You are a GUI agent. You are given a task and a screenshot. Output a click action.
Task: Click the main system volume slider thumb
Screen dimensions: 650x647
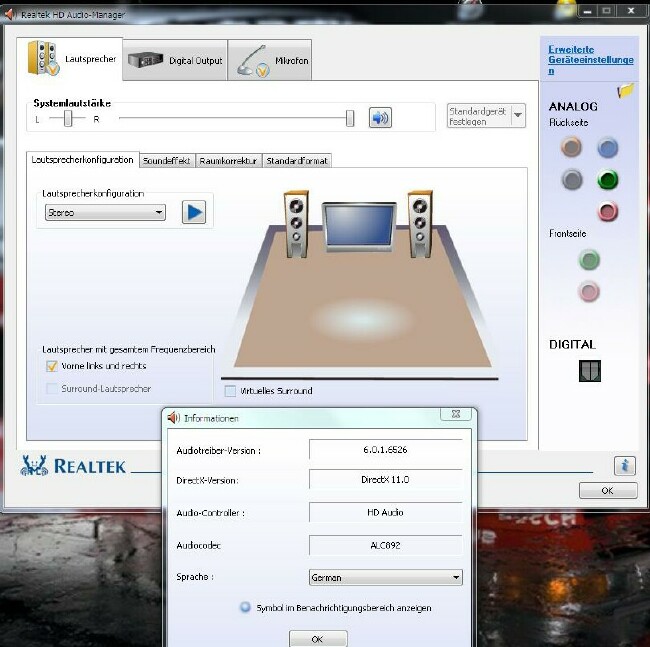pos(350,119)
